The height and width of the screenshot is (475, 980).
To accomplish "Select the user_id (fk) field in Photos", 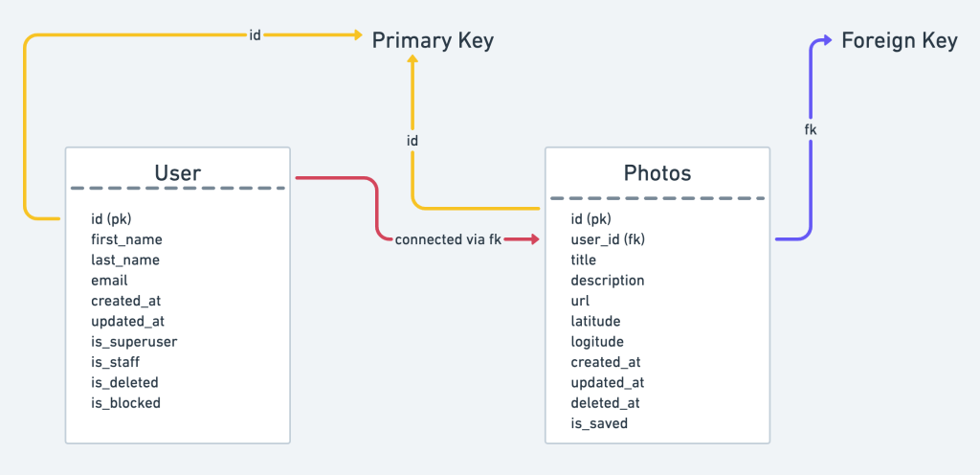I will click(x=608, y=239).
